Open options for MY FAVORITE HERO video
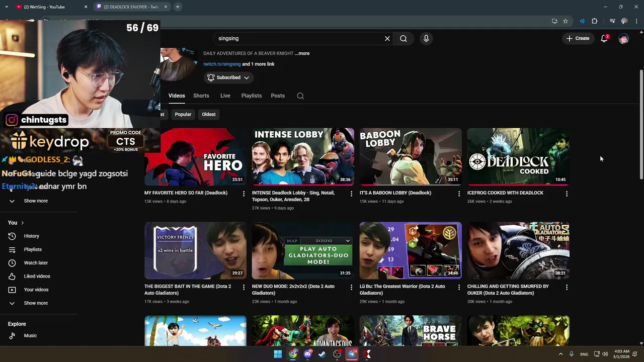Screen dimensions: 644x362 pos(244,194)
